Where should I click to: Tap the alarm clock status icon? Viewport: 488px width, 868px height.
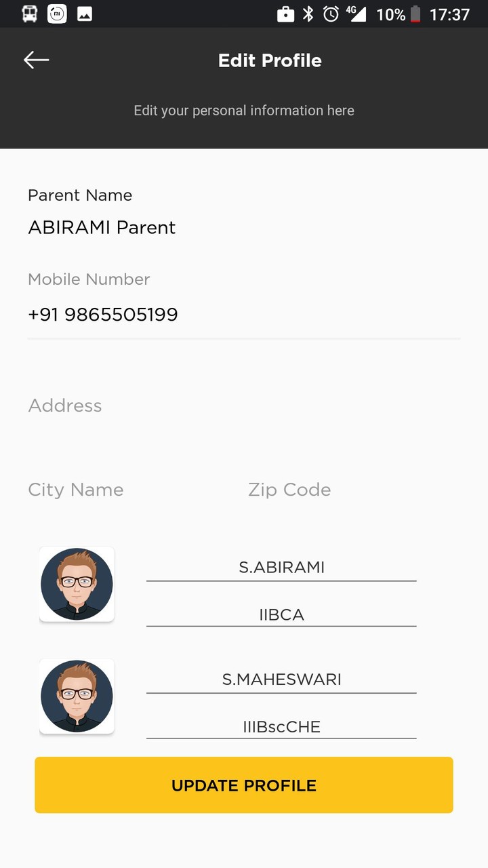pos(331,14)
